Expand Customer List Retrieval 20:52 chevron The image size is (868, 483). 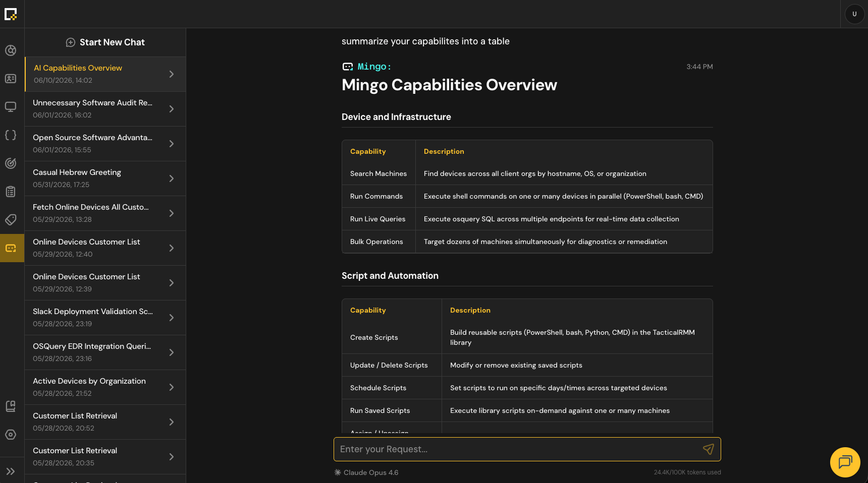(x=172, y=422)
